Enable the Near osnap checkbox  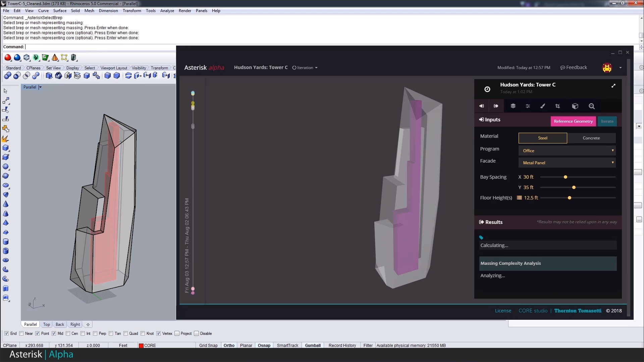tap(21, 334)
